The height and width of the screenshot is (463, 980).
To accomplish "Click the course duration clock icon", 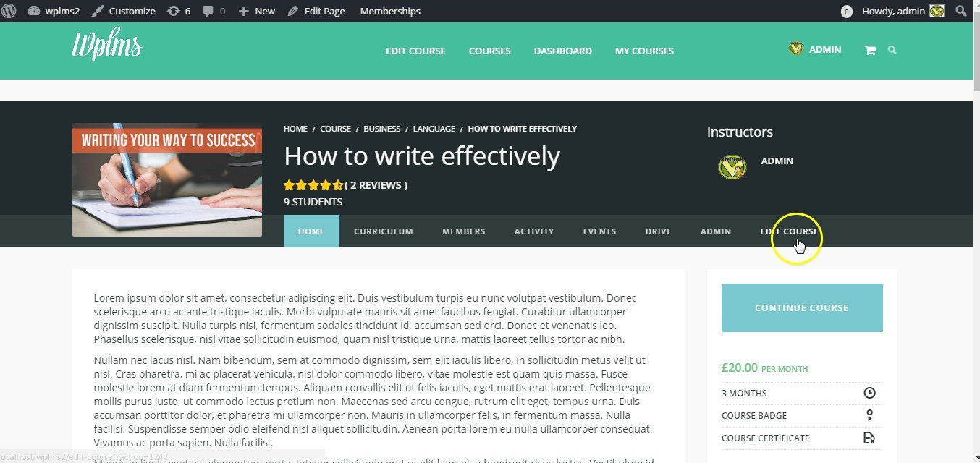I will coord(869,392).
